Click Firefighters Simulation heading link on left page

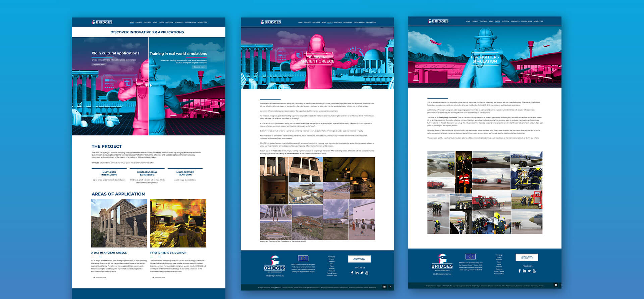pos(168,253)
